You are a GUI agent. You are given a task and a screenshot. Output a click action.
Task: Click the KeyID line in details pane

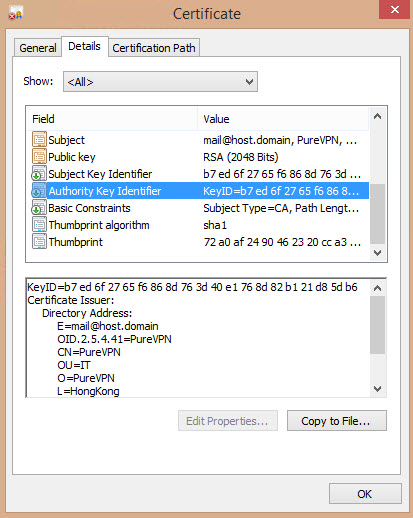pyautogui.click(x=192, y=287)
